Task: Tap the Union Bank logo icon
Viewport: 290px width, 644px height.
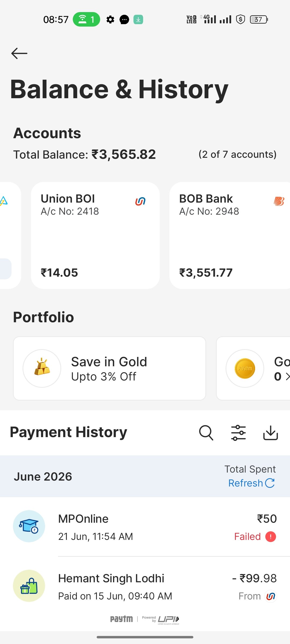Action: pos(140,201)
